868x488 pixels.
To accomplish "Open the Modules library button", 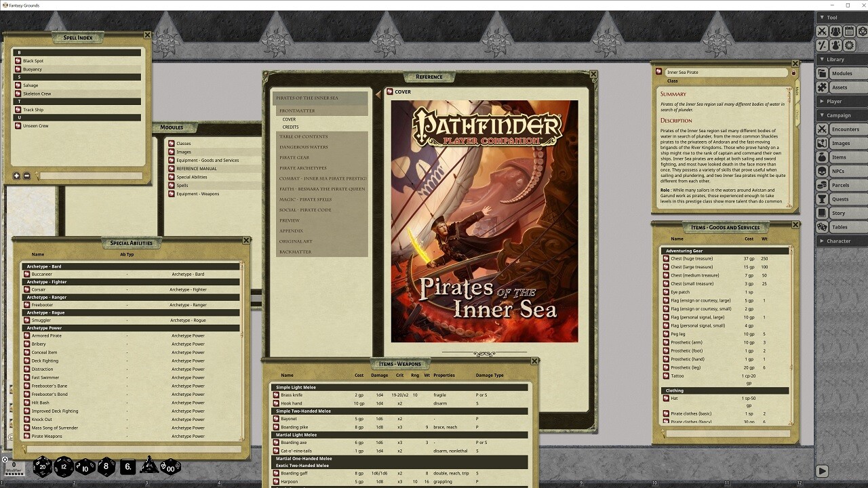I will [x=843, y=73].
